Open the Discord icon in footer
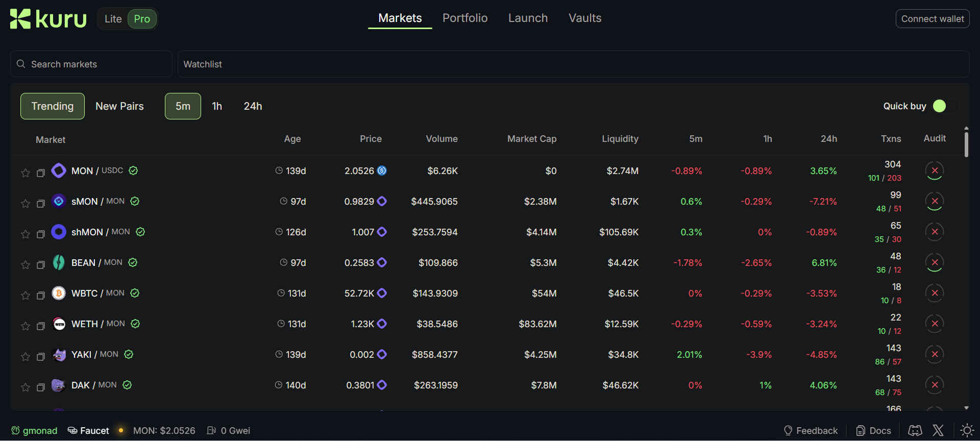The height and width of the screenshot is (441, 980). pyautogui.click(x=915, y=430)
